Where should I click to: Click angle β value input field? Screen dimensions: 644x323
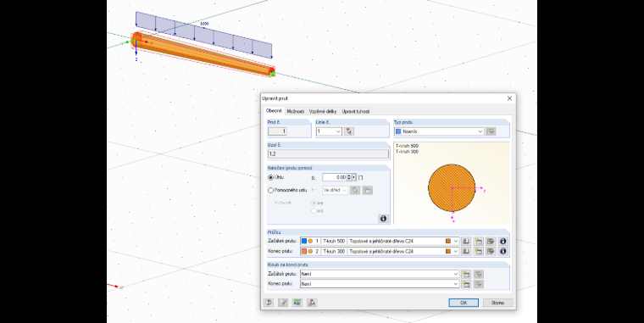tap(335, 177)
